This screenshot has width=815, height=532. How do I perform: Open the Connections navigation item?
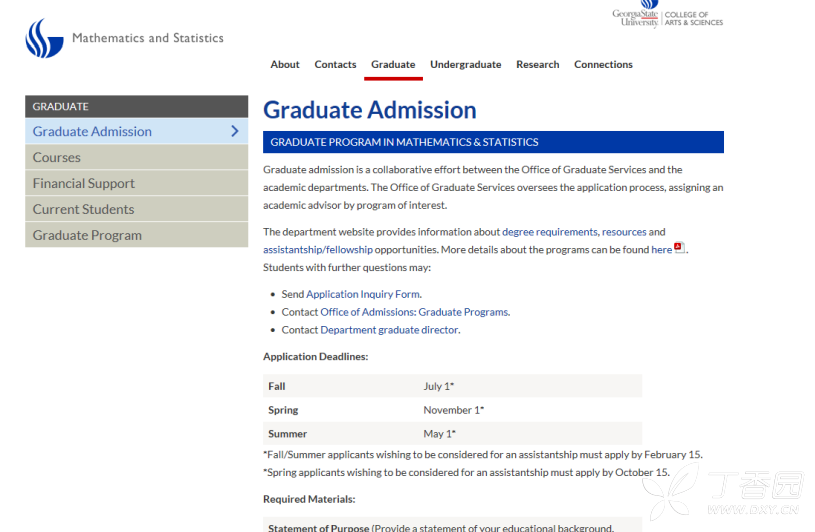[x=603, y=64]
